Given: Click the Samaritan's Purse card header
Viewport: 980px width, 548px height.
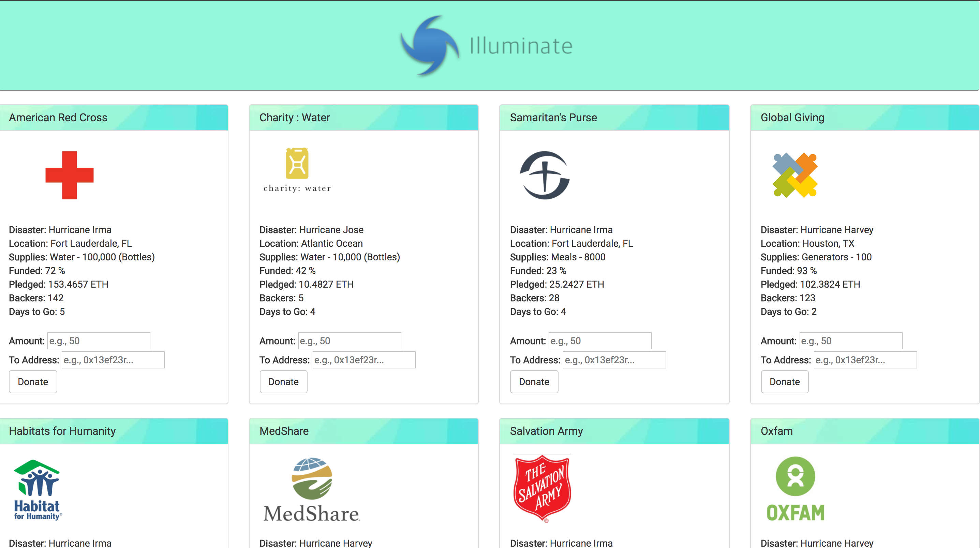Looking at the screenshot, I should 614,118.
